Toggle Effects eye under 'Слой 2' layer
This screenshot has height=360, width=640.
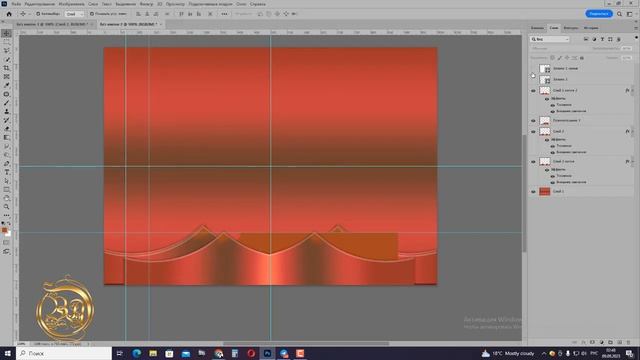click(547, 140)
